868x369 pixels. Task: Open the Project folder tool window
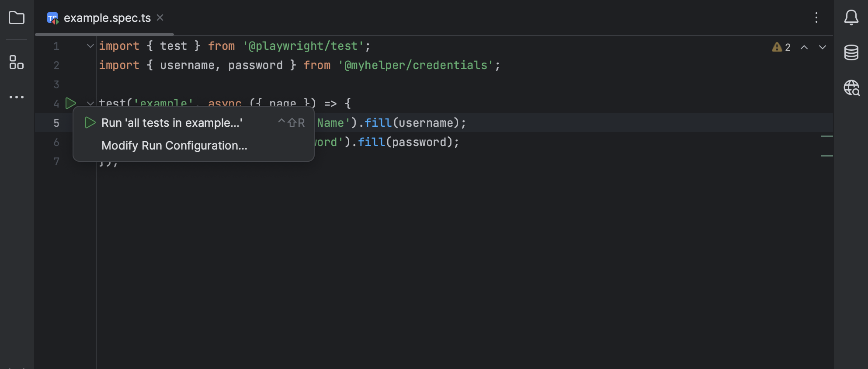tap(17, 18)
